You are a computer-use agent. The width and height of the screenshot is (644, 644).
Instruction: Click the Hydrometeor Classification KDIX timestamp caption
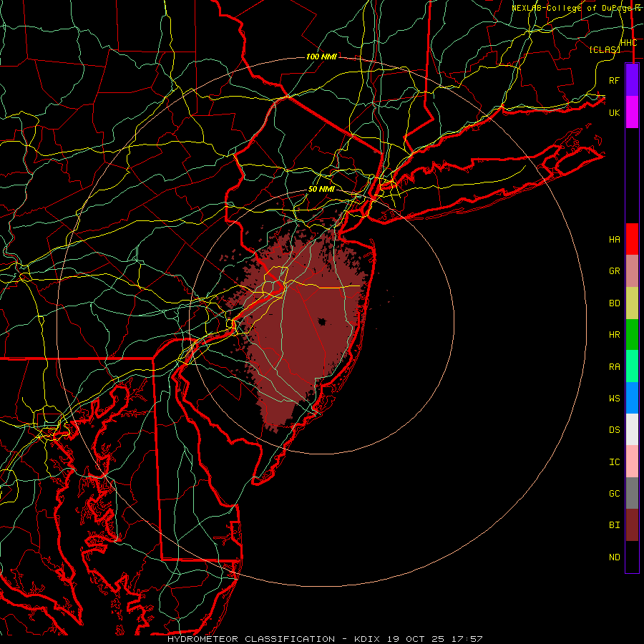[x=325, y=639]
